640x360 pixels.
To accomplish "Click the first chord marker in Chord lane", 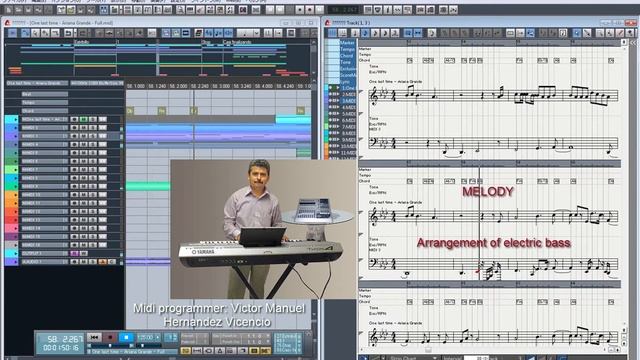I will [x=130, y=111].
